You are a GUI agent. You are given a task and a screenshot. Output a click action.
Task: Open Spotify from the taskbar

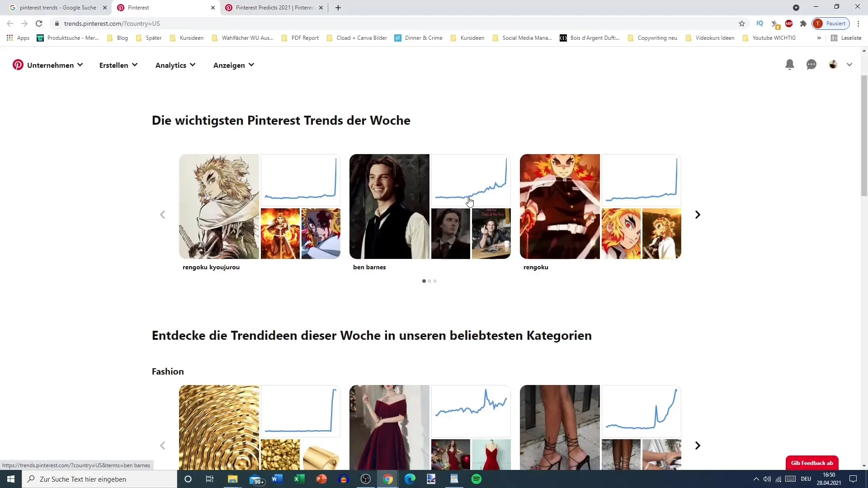pyautogui.click(x=476, y=479)
